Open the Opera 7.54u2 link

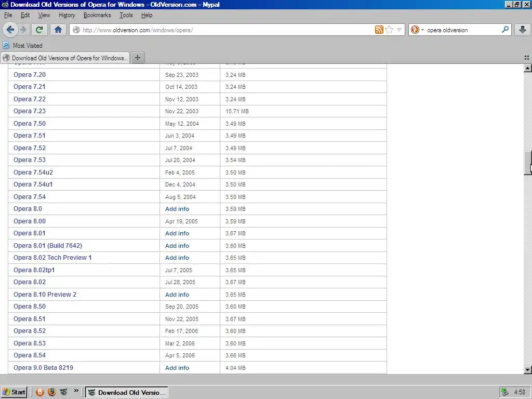[33, 172]
